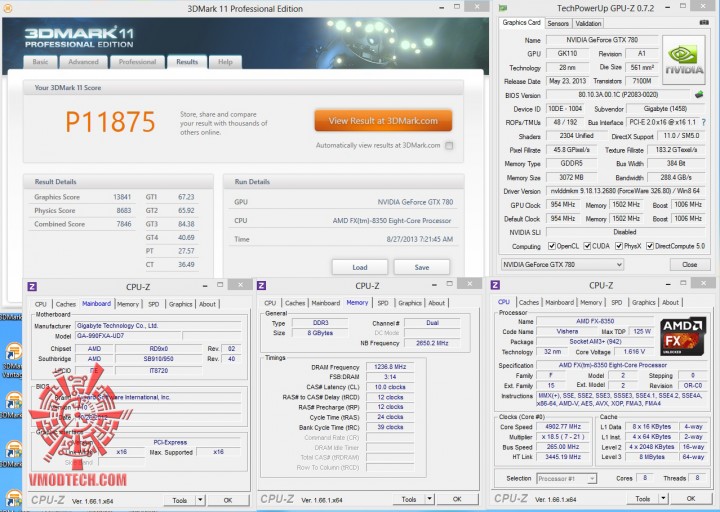Click Tools button in CPU-Z CPU window
This screenshot has width=720, height=512.
coord(642,499)
